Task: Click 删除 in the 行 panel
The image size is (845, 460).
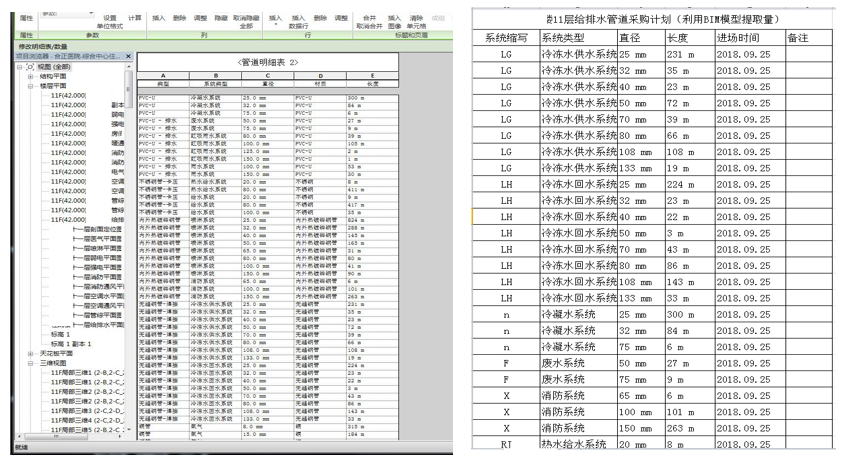Action: 320,18
